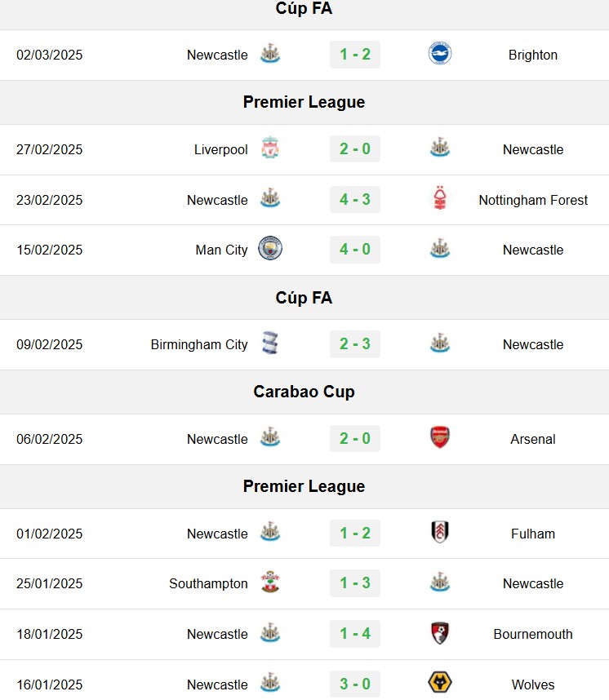The height and width of the screenshot is (700, 609).
Task: Click the Nottingham Forest crest
Action: 440,198
